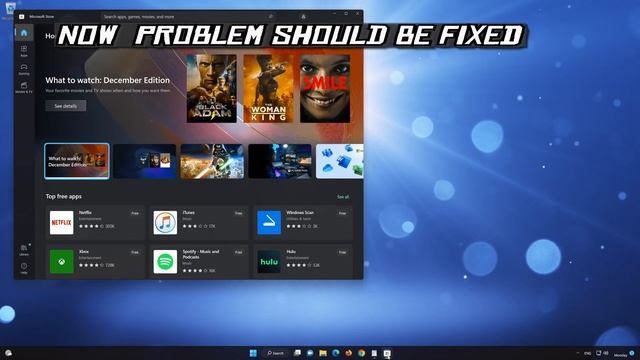Select the LEGO Star Wars carousel card

(x=212, y=161)
